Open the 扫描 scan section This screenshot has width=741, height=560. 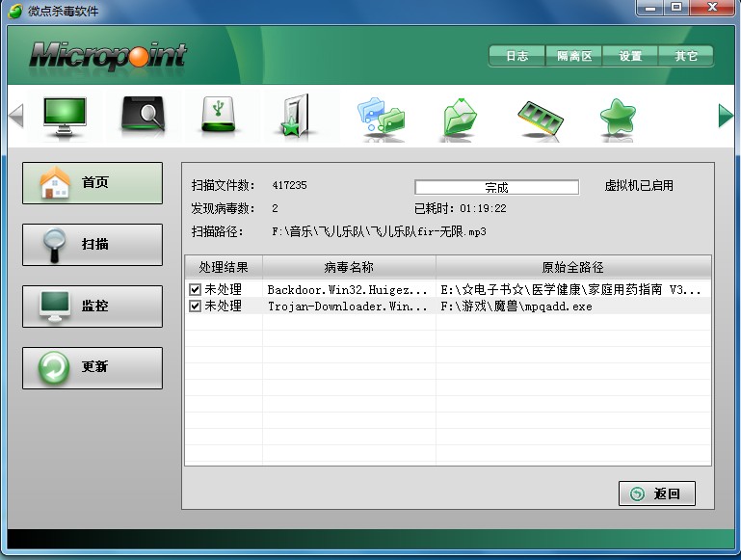pyautogui.click(x=93, y=245)
